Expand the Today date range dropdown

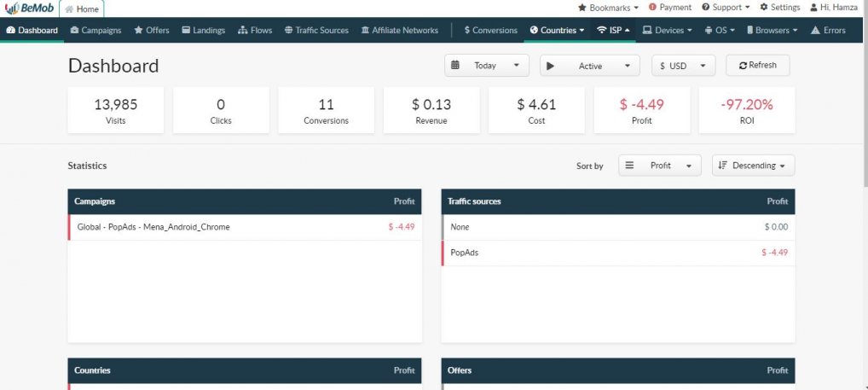[486, 66]
